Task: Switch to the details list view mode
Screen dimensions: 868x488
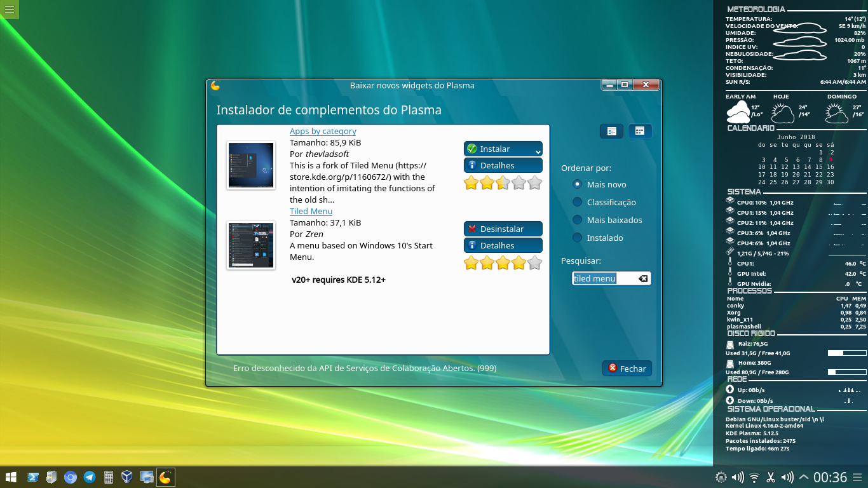Action: click(611, 131)
